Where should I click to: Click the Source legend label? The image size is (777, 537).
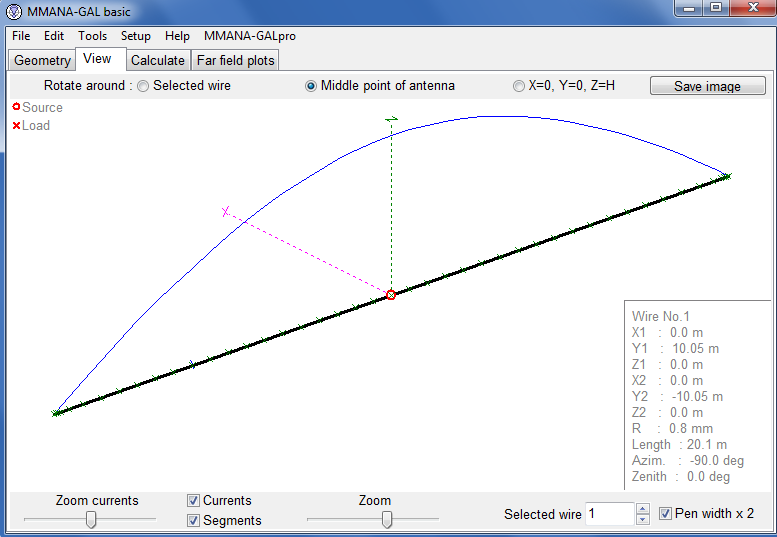click(x=43, y=107)
